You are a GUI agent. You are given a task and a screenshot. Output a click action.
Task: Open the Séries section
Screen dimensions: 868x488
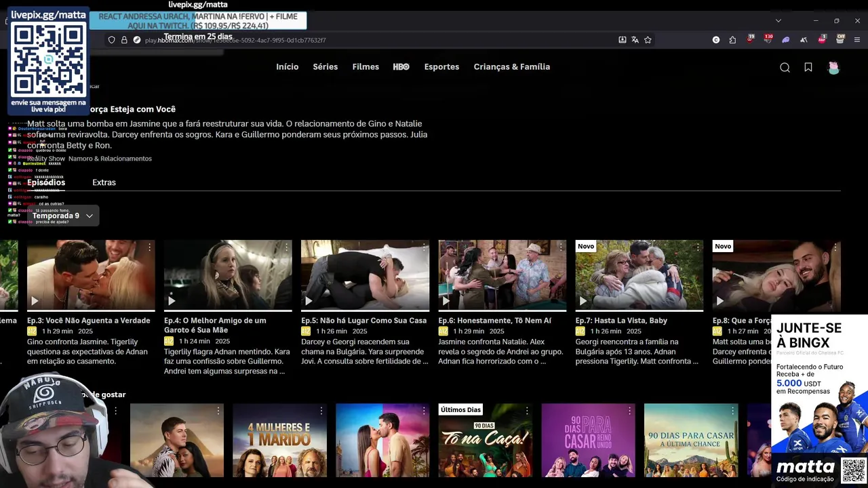pos(325,67)
